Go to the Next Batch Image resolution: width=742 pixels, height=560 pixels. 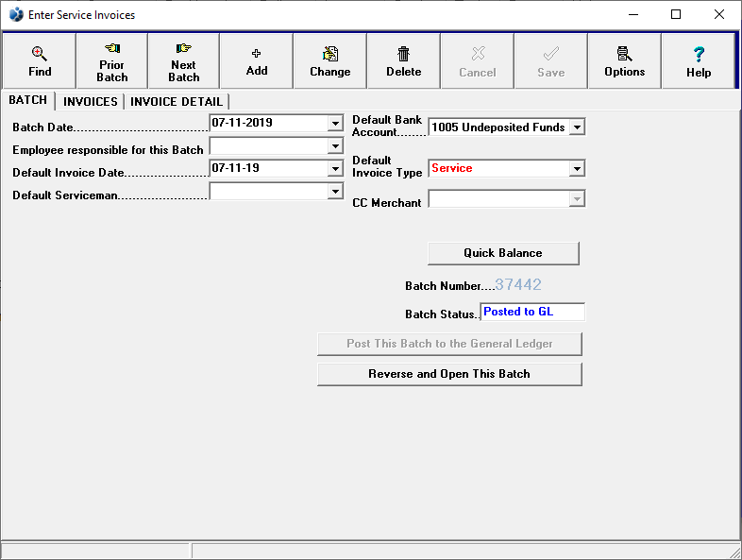[183, 49]
